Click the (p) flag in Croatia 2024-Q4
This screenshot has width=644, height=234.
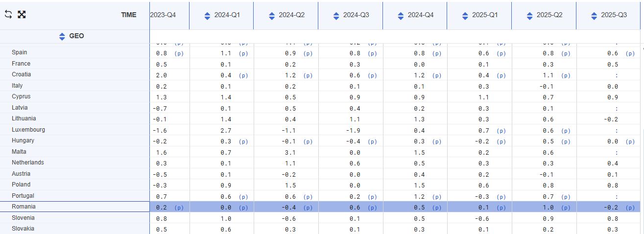pyautogui.click(x=437, y=75)
